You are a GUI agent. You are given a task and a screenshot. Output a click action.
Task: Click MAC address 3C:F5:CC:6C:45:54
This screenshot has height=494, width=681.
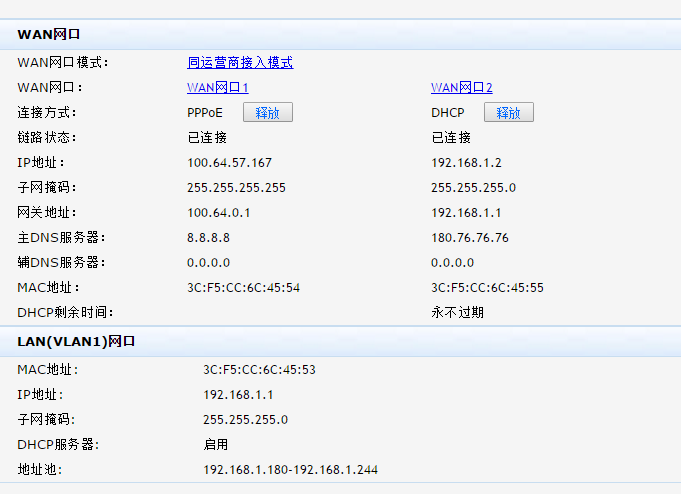click(243, 288)
